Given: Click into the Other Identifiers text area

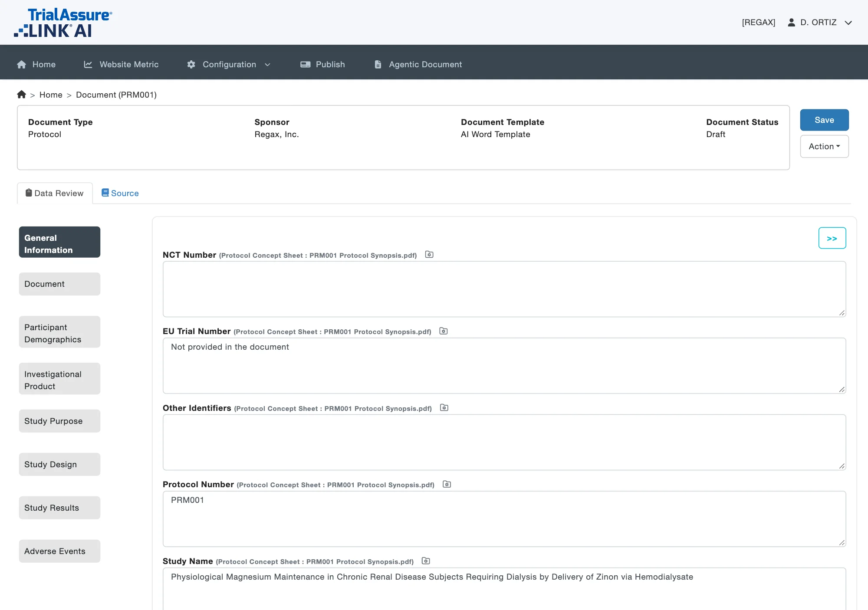Looking at the screenshot, I should (504, 443).
